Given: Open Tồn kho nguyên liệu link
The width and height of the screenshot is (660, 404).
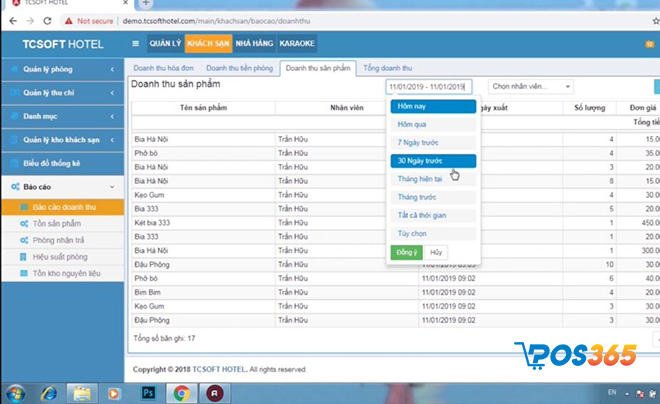Looking at the screenshot, I should [67, 274].
